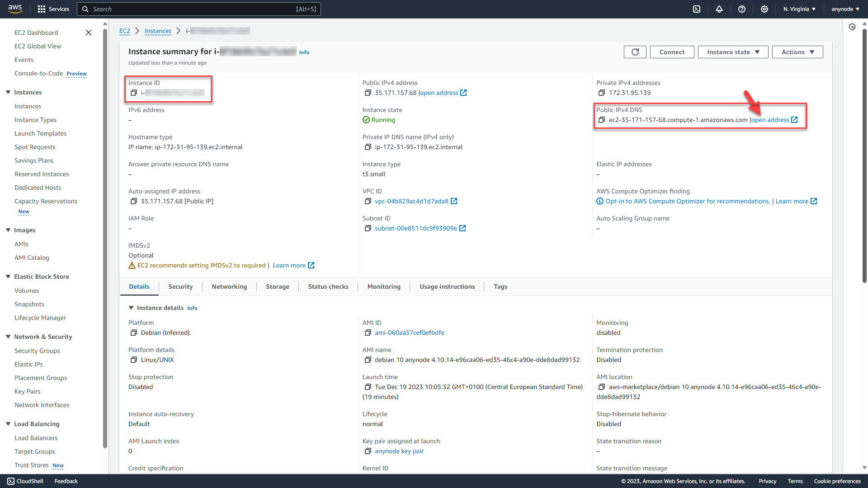Open the Usage instructions tab
This screenshot has height=488, width=868.
tap(447, 286)
